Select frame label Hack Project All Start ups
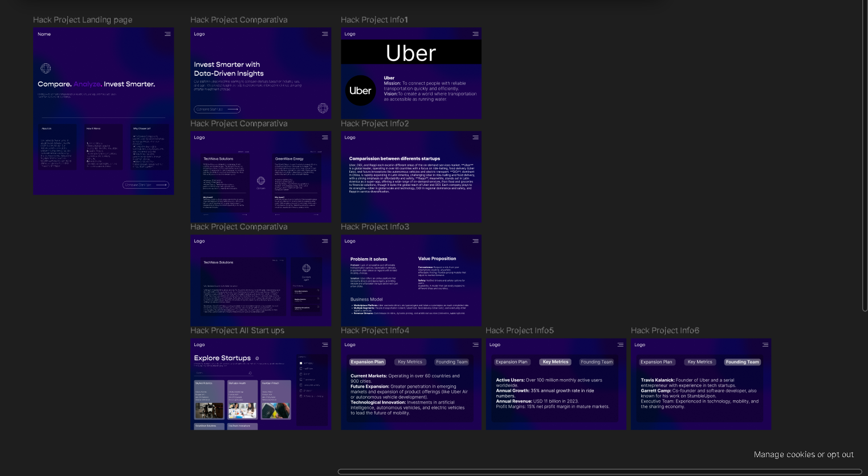868x476 pixels. (237, 331)
